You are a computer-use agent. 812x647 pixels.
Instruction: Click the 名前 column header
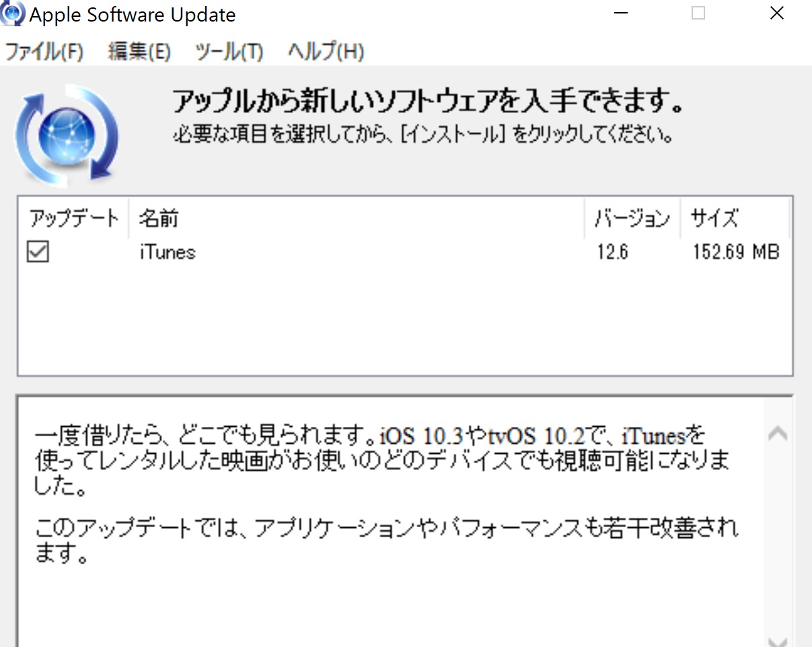pyautogui.click(x=357, y=219)
